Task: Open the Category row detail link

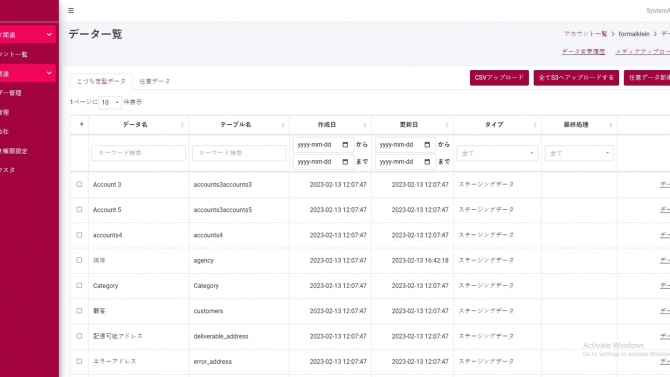Action: pyautogui.click(x=665, y=286)
